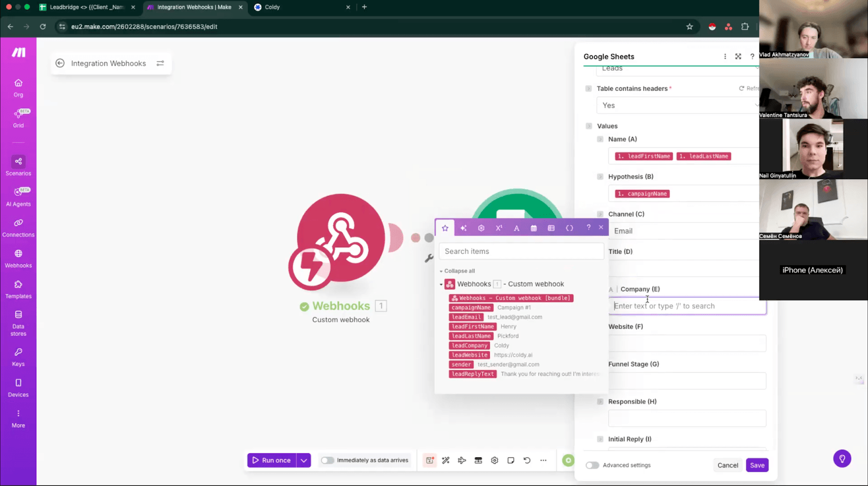Screen dimensions: 868x486
Task: Click the undo icon in bottom toolbar
Action: [x=527, y=461]
